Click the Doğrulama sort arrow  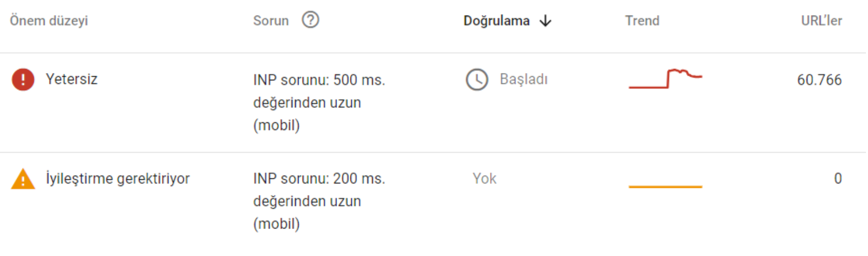pos(545,21)
